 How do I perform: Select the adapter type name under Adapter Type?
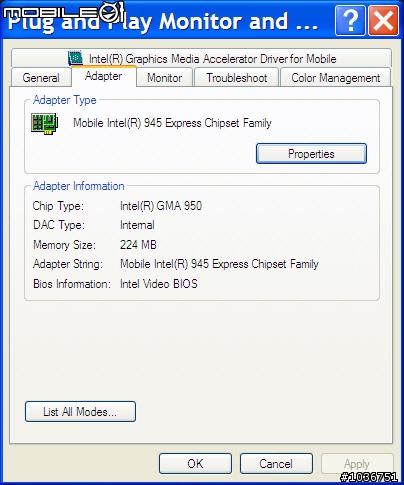click(x=172, y=123)
